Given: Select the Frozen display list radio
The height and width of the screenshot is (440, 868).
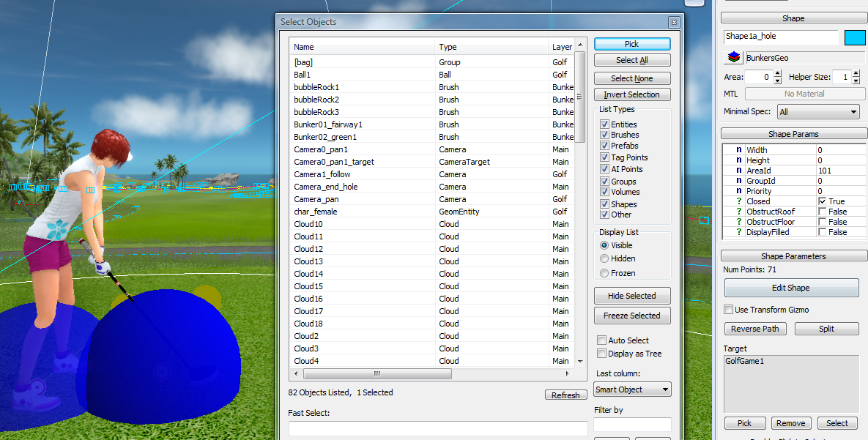Looking at the screenshot, I should [x=604, y=273].
